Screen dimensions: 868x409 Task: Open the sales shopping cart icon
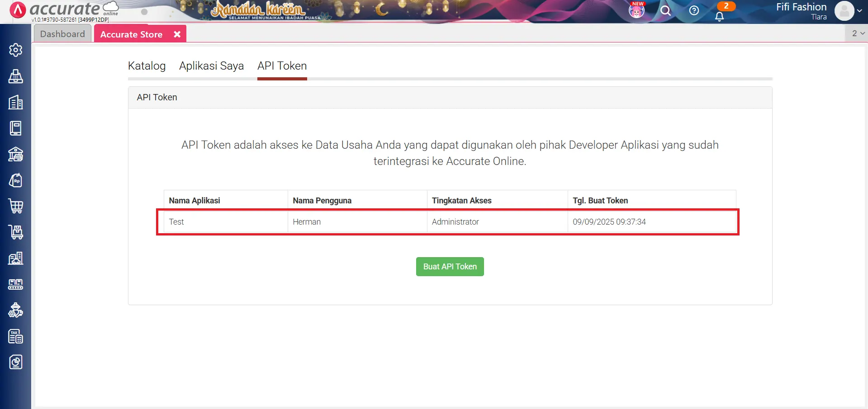16,207
